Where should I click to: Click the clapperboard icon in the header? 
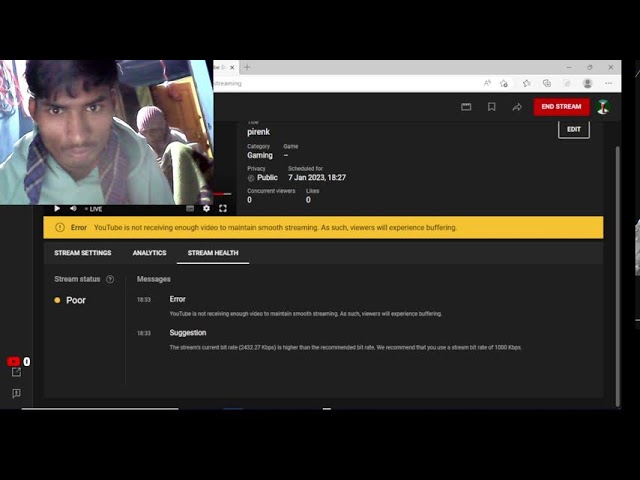(x=466, y=106)
